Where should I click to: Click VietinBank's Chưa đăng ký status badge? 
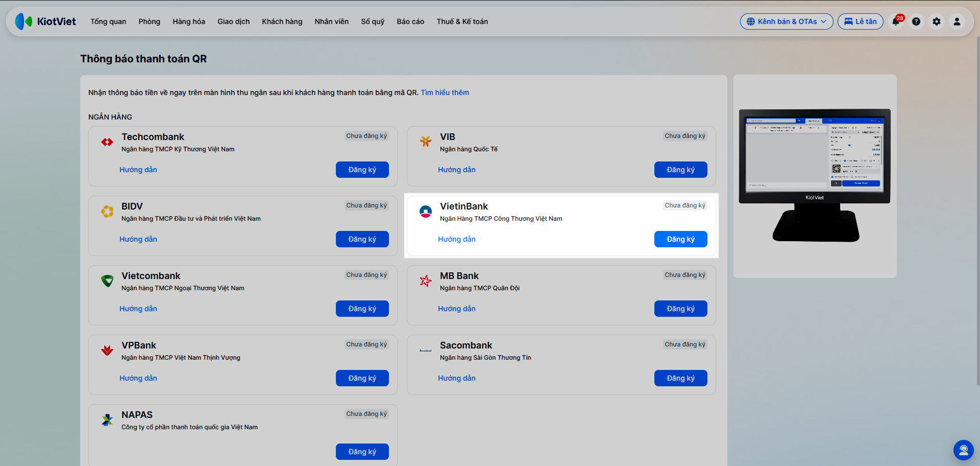coord(685,205)
